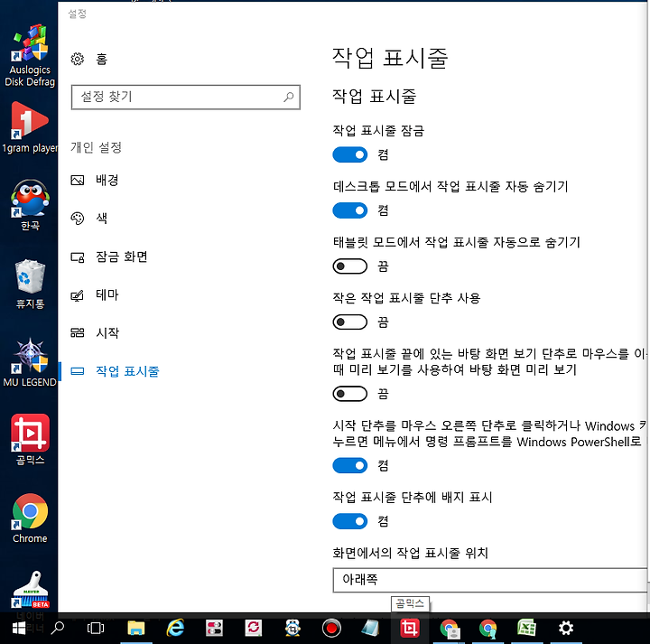Open Task View on the taskbar
Screen dimensions: 650x644
[x=96, y=629]
